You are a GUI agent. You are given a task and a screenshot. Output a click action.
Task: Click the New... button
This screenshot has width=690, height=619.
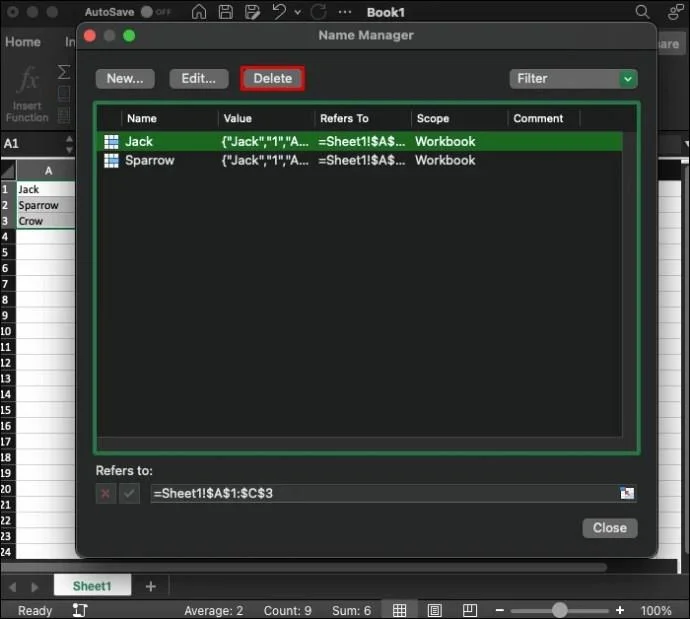pos(125,78)
